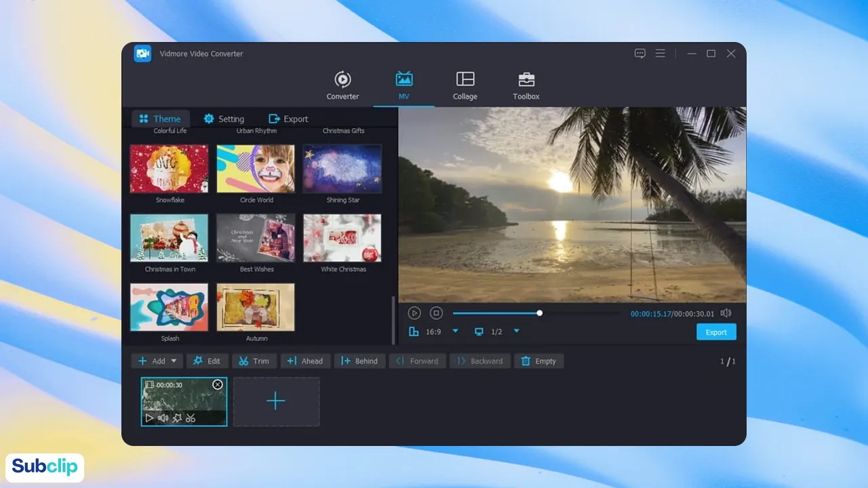Empty the clip list
This screenshot has height=488, width=868.
pyautogui.click(x=538, y=361)
